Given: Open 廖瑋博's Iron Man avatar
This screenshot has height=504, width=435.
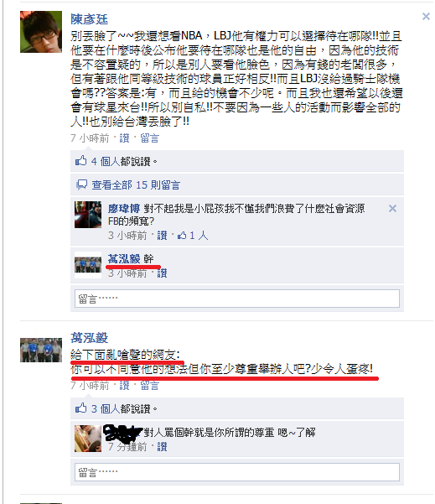Looking at the screenshot, I should point(88,215).
